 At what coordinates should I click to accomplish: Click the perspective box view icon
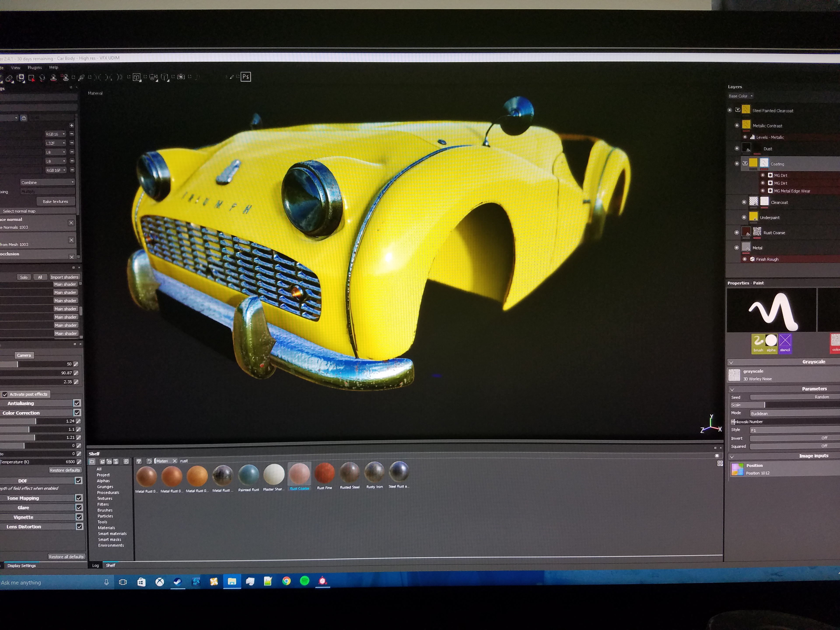pos(164,77)
